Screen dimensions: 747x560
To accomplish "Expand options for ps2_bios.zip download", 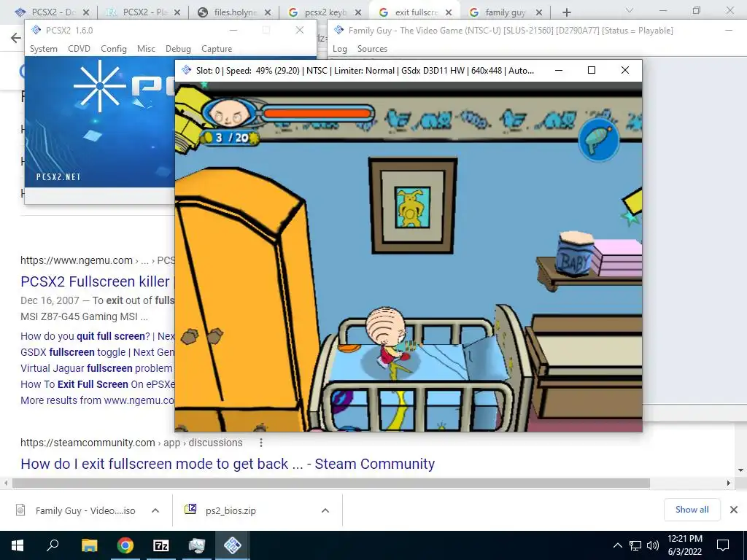I will pos(325,510).
